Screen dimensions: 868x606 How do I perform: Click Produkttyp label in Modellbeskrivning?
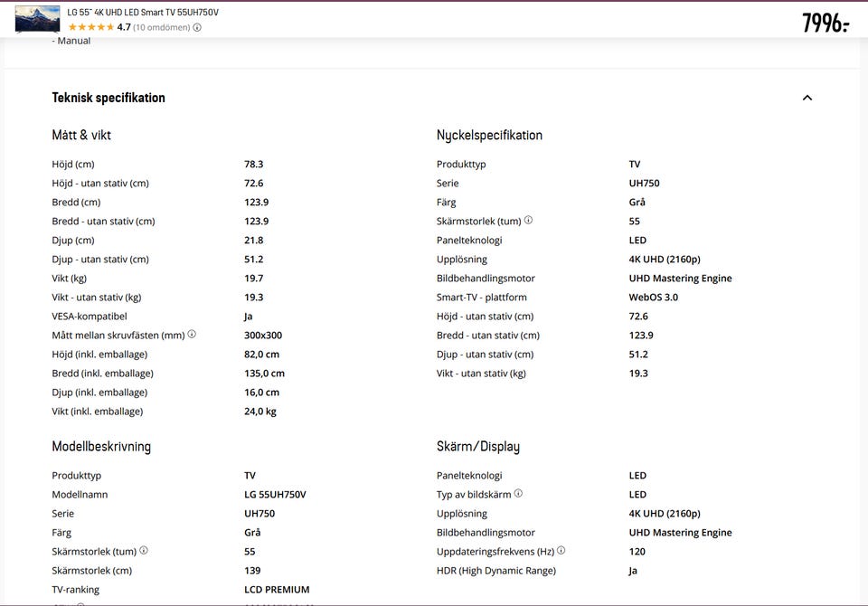click(76, 476)
